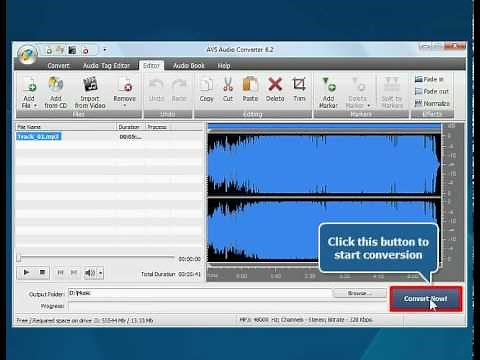Click the upper channel waveform
This screenshot has height=360, width=480.
324,164
